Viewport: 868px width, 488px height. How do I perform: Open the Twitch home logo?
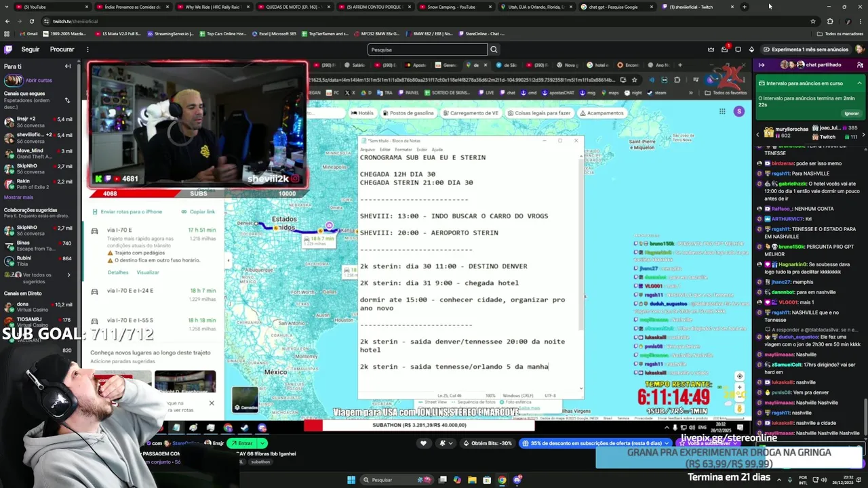[x=8, y=49]
